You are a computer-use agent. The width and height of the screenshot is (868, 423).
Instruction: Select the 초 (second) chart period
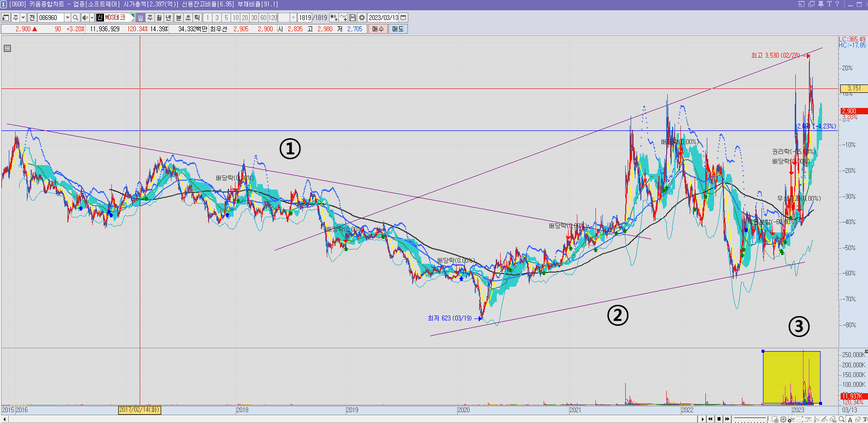tap(188, 18)
